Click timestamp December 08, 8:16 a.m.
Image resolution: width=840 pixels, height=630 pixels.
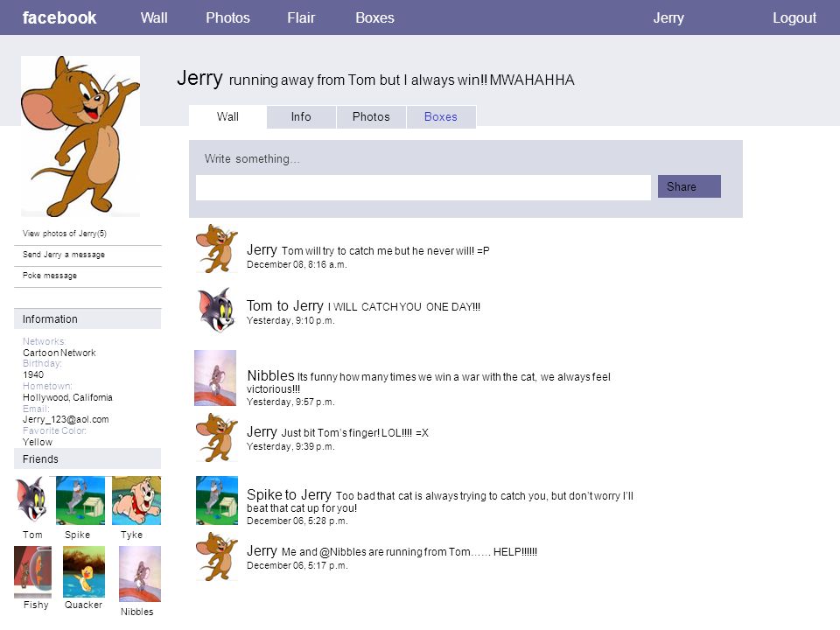coord(297,264)
